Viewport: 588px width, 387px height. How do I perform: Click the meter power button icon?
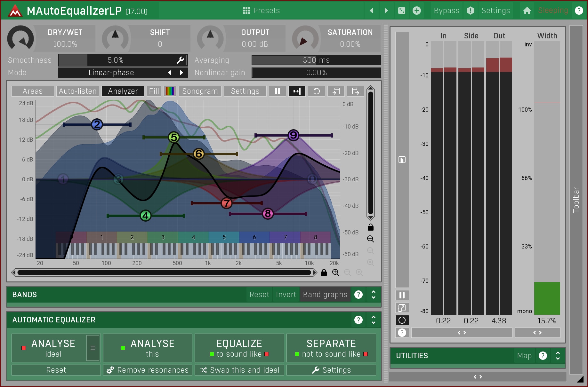point(402,320)
